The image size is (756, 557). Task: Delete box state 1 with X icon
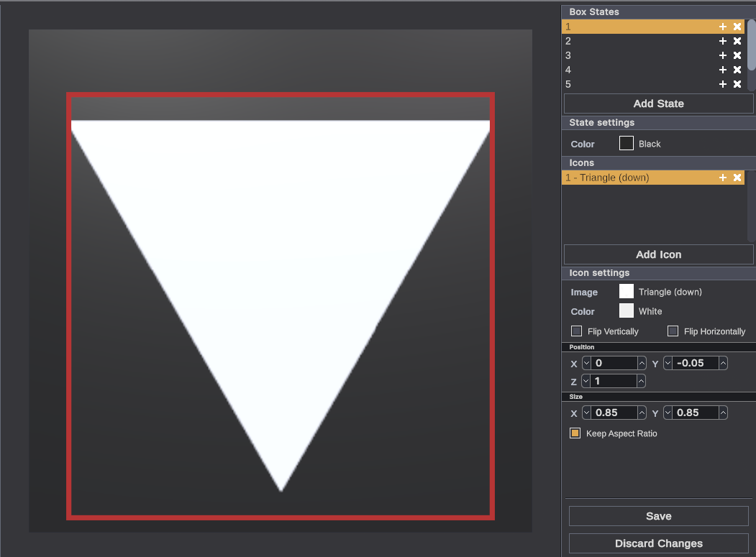point(737,27)
